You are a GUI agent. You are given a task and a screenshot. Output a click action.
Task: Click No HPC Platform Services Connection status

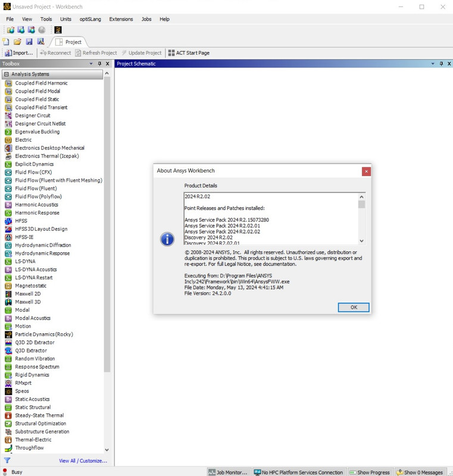[299, 472]
